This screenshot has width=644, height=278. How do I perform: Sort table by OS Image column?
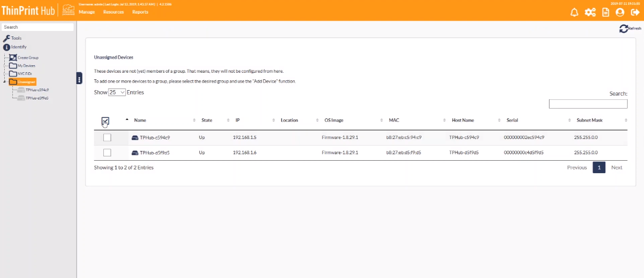334,121
